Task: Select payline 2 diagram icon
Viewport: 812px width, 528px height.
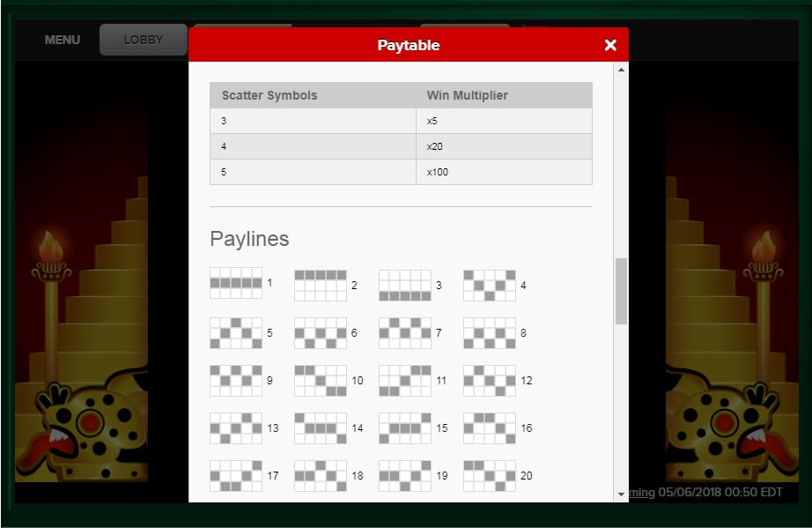Action: (321, 286)
